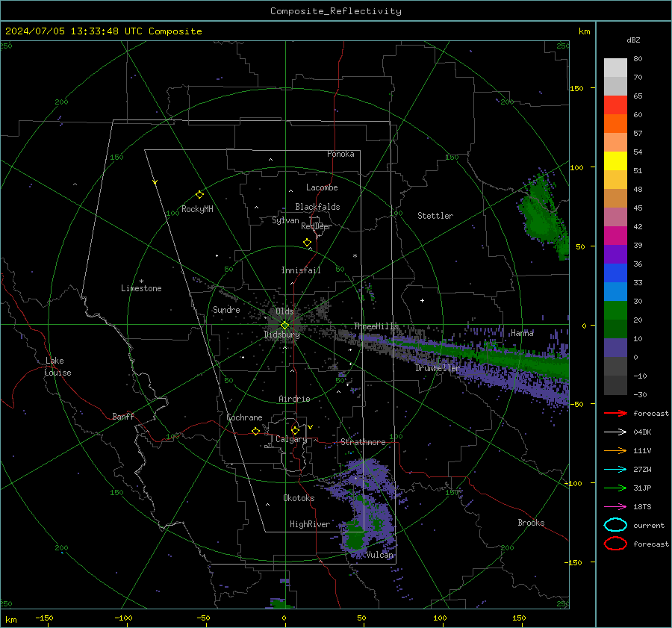This screenshot has height=628, width=672.
Task: Click the Airdrie city label
Action: coord(294,399)
